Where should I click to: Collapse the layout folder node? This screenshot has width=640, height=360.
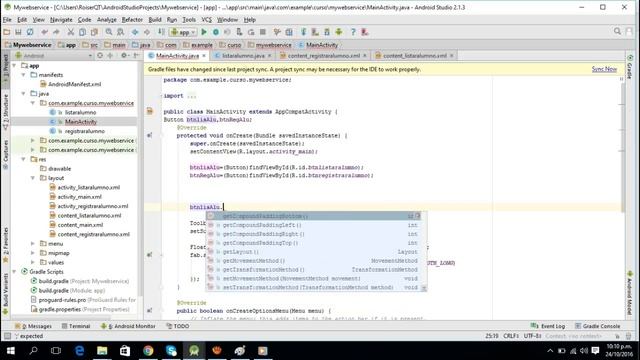[33, 178]
